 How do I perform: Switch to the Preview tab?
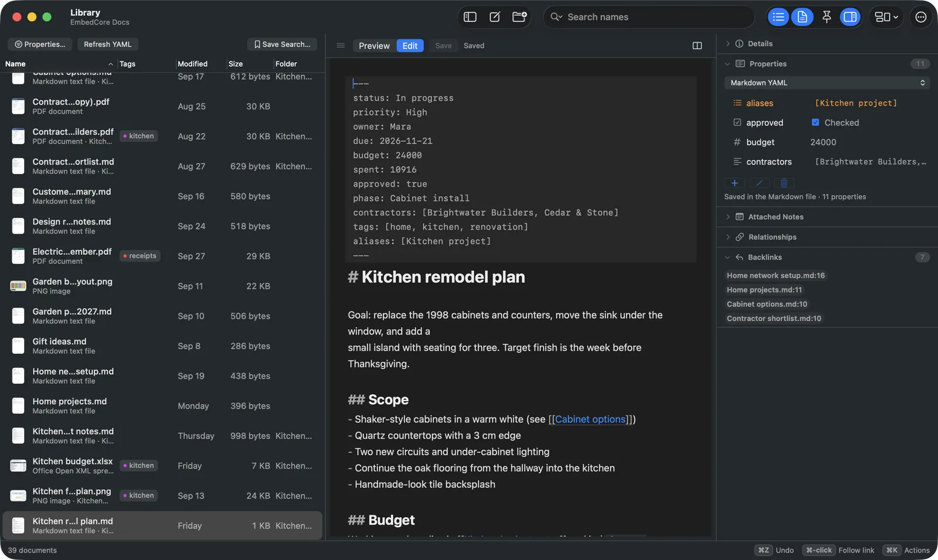pyautogui.click(x=374, y=46)
